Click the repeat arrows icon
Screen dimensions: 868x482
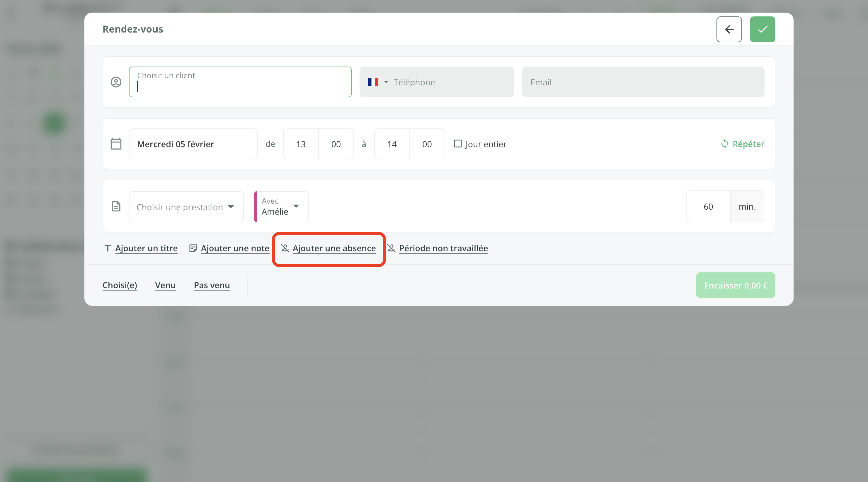pyautogui.click(x=724, y=144)
